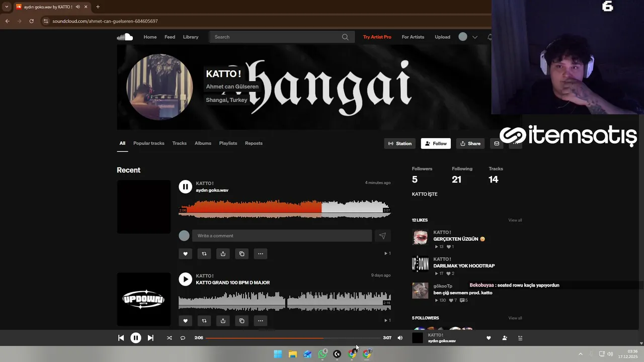Repost KATTO GRAND 100 BPM D MAJOR
This screenshot has width=644, height=362.
[204, 321]
